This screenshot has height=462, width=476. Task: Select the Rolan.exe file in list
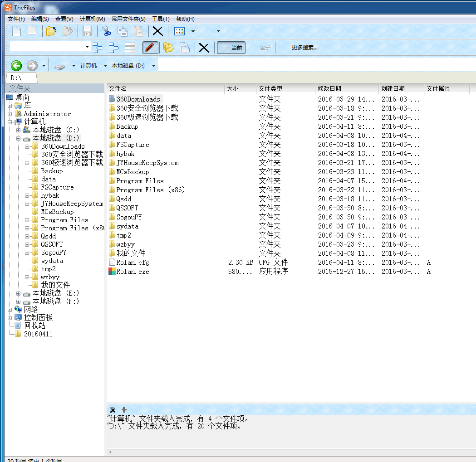point(132,272)
